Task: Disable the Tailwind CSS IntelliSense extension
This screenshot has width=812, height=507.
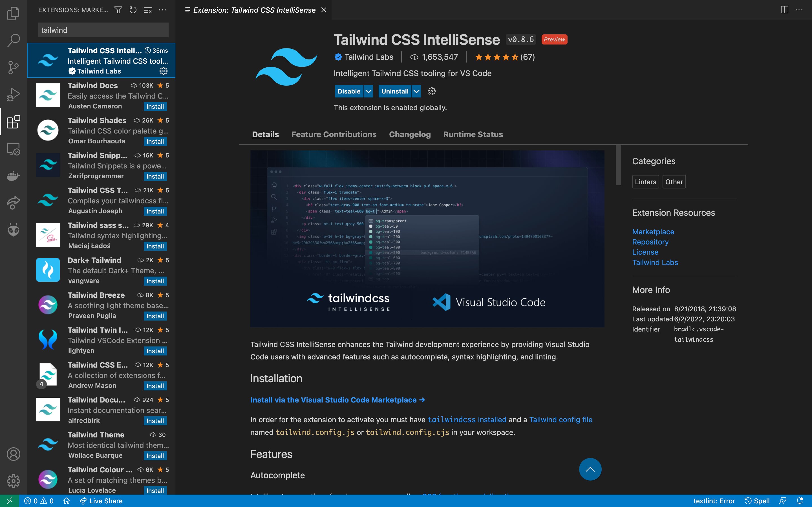Action: coord(348,91)
